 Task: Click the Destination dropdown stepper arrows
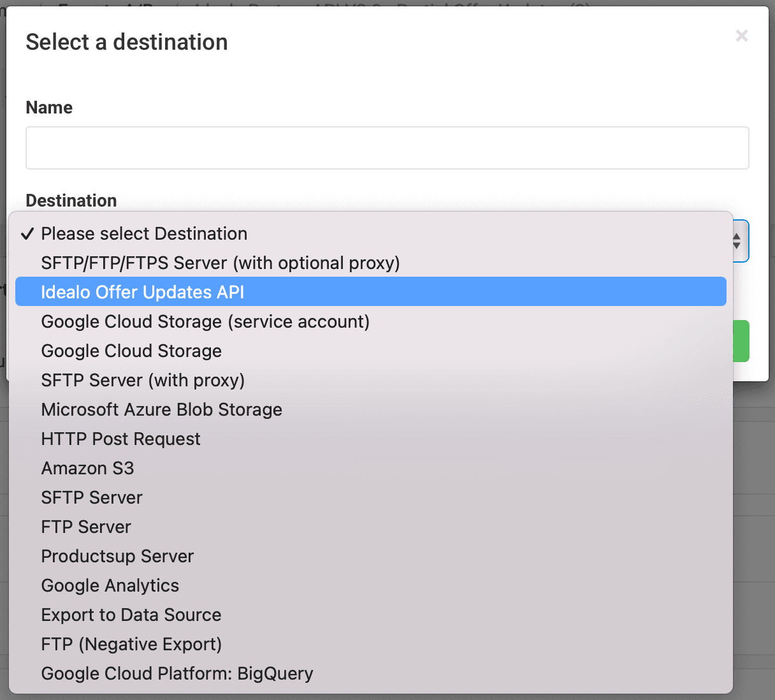(737, 241)
